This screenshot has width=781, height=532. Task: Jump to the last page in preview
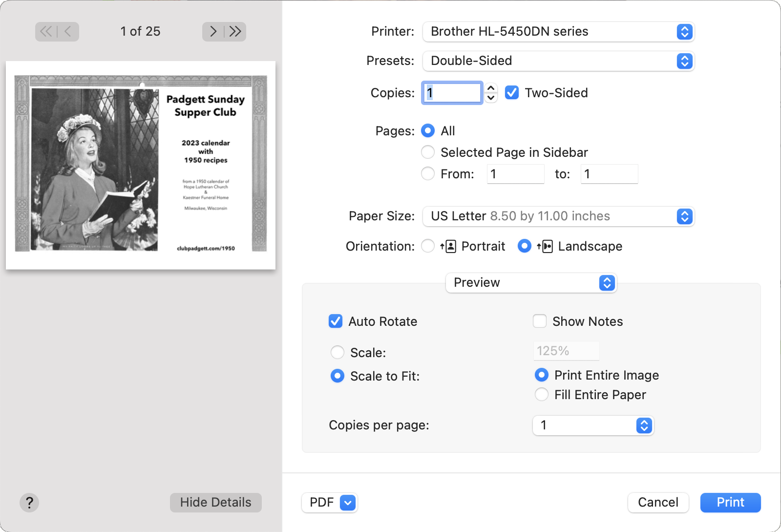coord(235,32)
